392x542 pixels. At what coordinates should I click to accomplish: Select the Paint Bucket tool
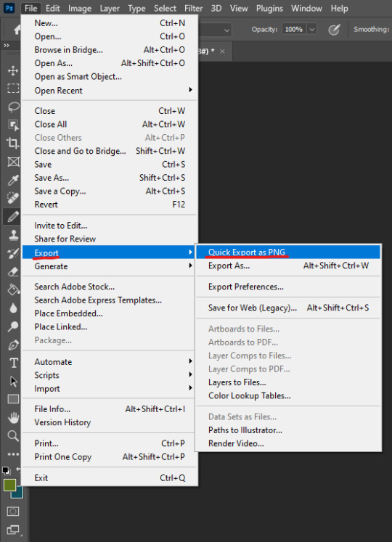[13, 290]
